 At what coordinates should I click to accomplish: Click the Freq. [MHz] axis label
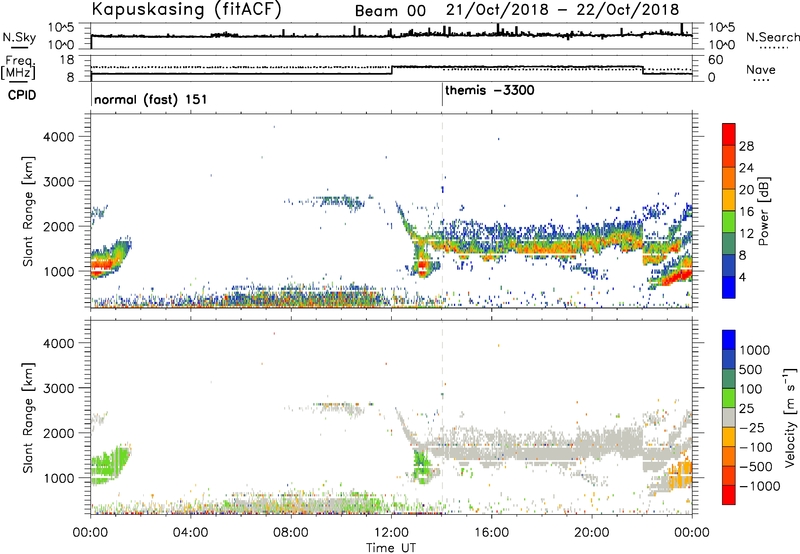pyautogui.click(x=19, y=67)
